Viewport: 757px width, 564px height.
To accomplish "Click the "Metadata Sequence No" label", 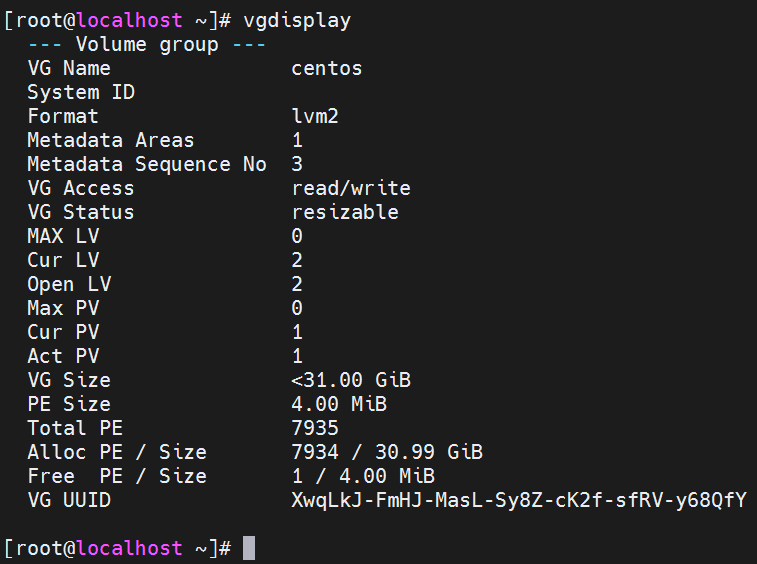I will pyautogui.click(x=147, y=164).
